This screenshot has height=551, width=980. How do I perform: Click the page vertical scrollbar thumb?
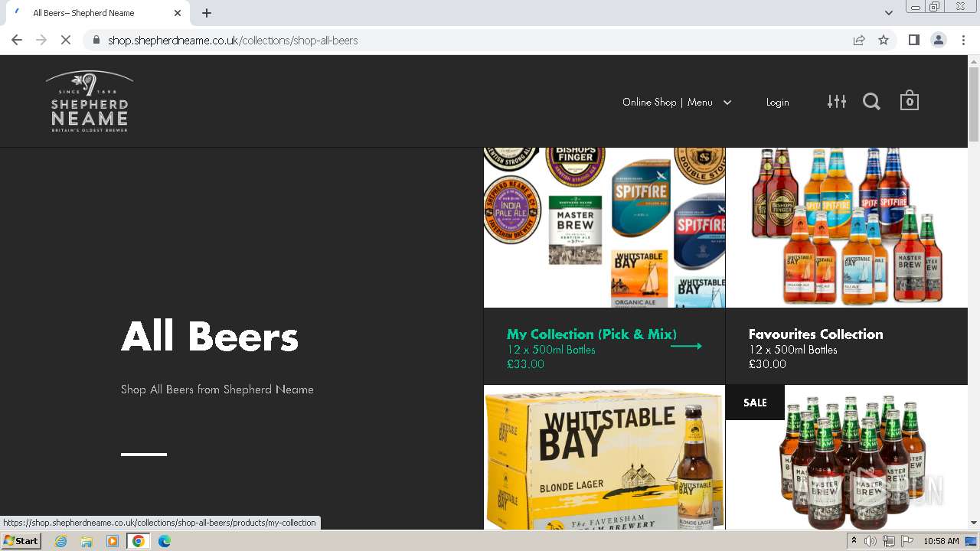pyautogui.click(x=974, y=103)
